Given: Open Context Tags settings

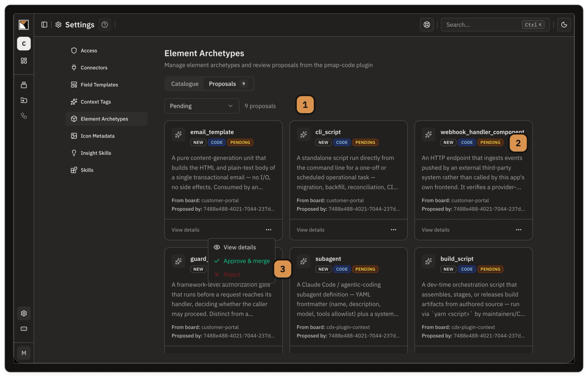Looking at the screenshot, I should tap(106, 102).
